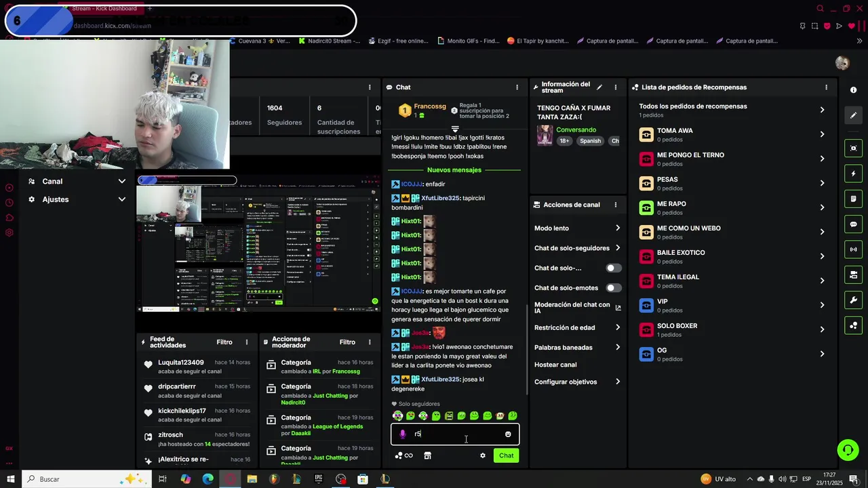
Task: Open Filtro in Feed de actividades
Action: tap(224, 342)
